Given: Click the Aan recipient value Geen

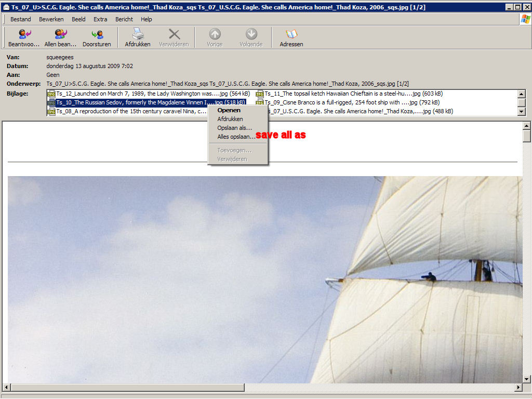Looking at the screenshot, I should pyautogui.click(x=53, y=75).
